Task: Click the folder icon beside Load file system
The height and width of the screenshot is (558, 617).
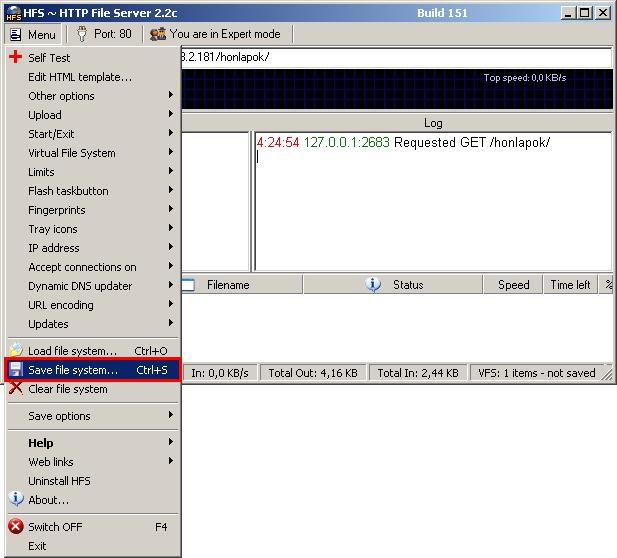Action: pos(16,350)
